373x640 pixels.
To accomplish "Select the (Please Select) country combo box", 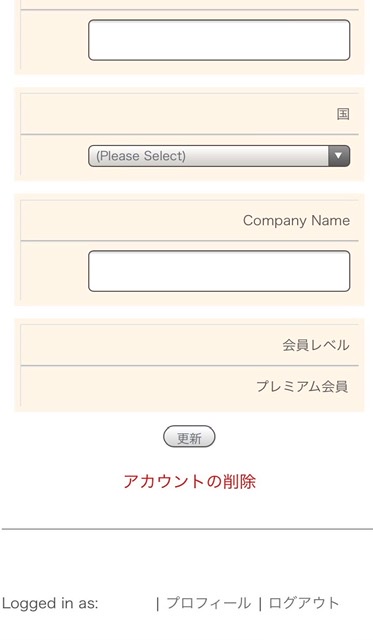I will click(x=219, y=156).
